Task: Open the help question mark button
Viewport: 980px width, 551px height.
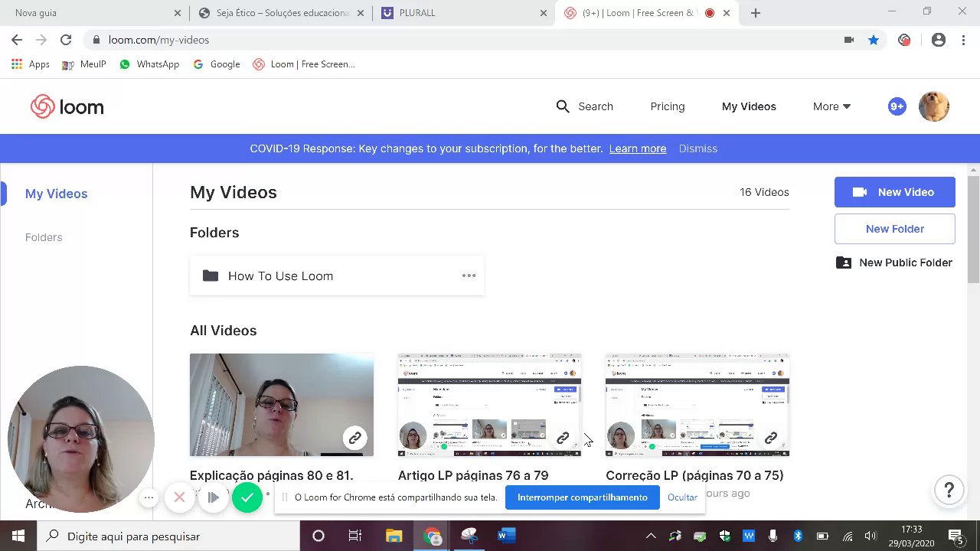Action: (x=949, y=490)
